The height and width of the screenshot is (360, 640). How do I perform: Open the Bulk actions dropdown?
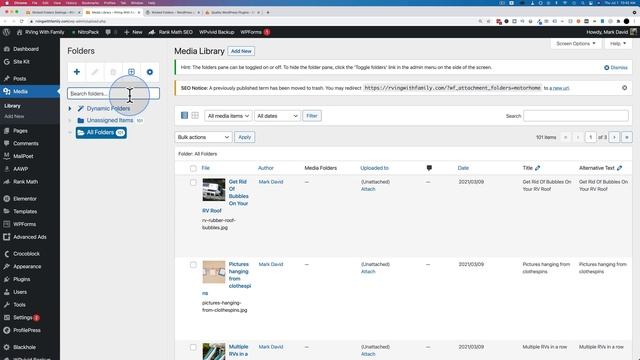point(203,137)
